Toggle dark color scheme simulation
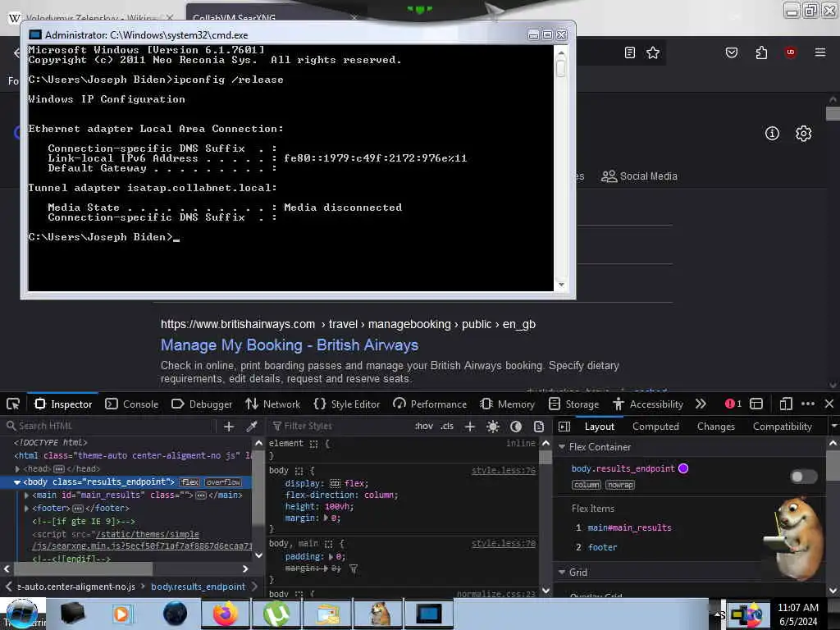The image size is (840, 630). click(x=516, y=427)
